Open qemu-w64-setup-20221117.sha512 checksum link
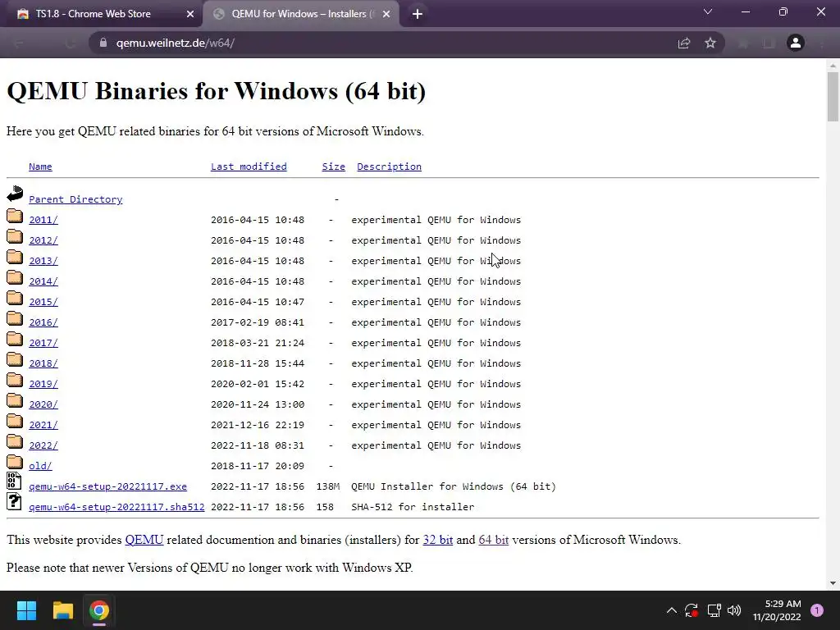Screen dimensions: 840x630 click(116, 507)
